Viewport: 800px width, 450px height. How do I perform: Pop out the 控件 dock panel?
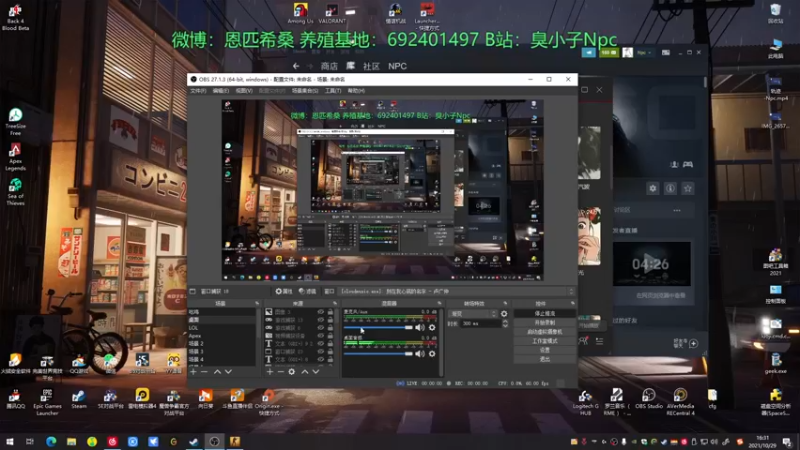(572, 303)
